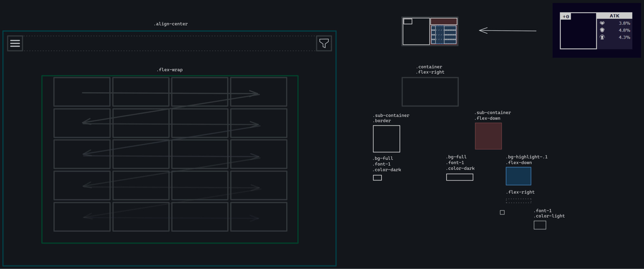The width and height of the screenshot is (644, 269).
Task: Select the ATK header in stat card
Action: pyautogui.click(x=614, y=16)
